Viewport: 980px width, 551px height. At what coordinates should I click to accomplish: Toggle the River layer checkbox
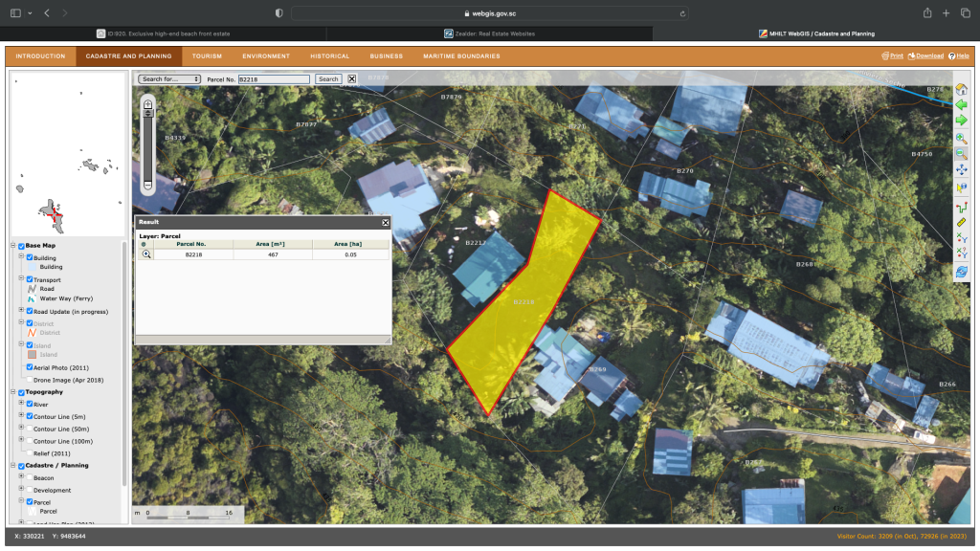tap(31, 405)
